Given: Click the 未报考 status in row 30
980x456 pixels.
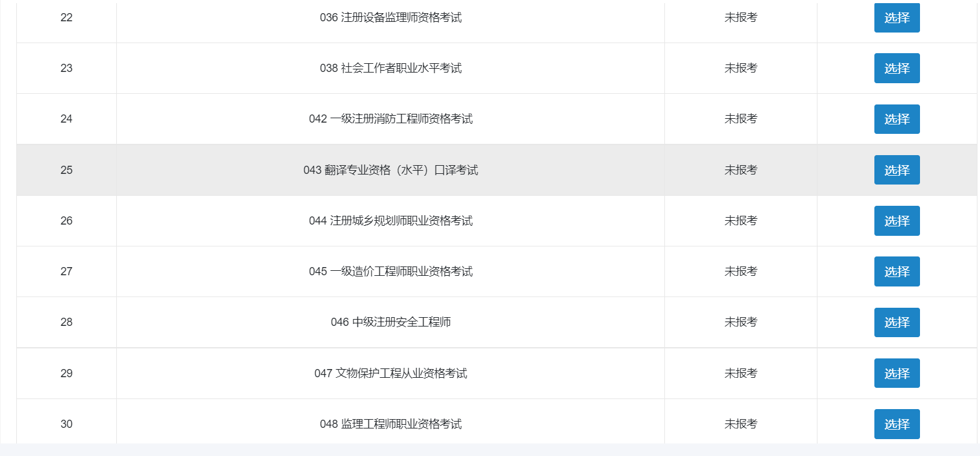Looking at the screenshot, I should click(x=741, y=424).
